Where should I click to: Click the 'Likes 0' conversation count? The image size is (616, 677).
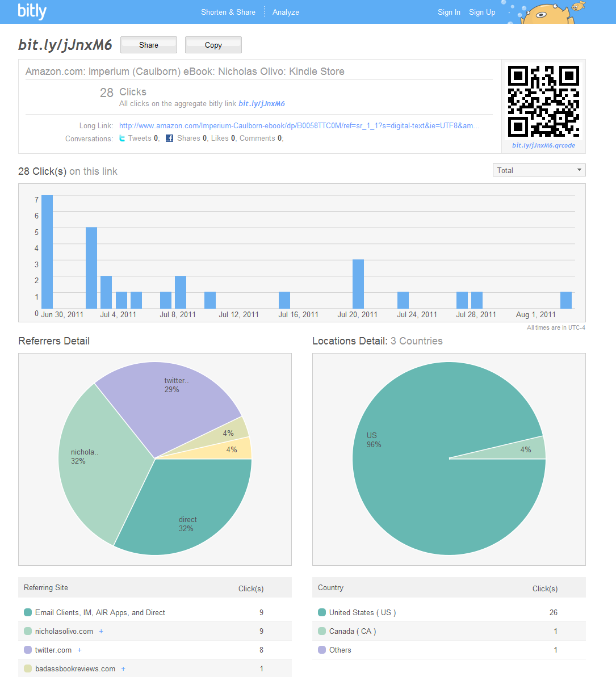click(223, 138)
